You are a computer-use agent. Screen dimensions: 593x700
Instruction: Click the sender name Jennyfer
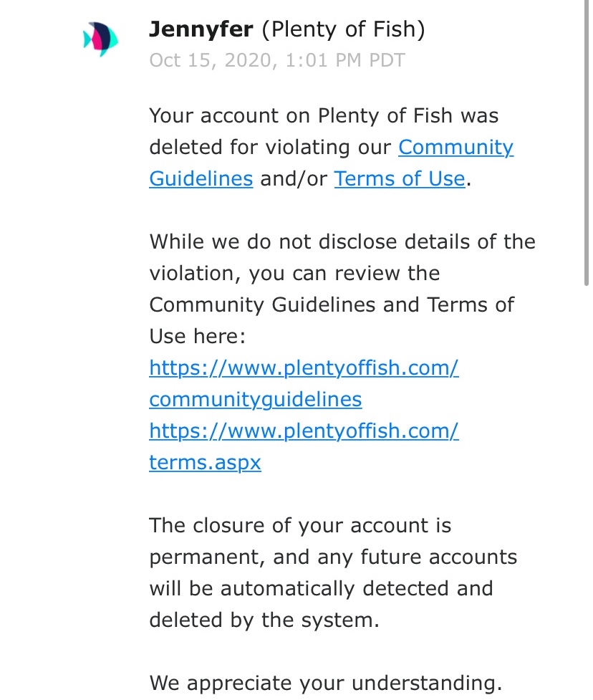201,29
